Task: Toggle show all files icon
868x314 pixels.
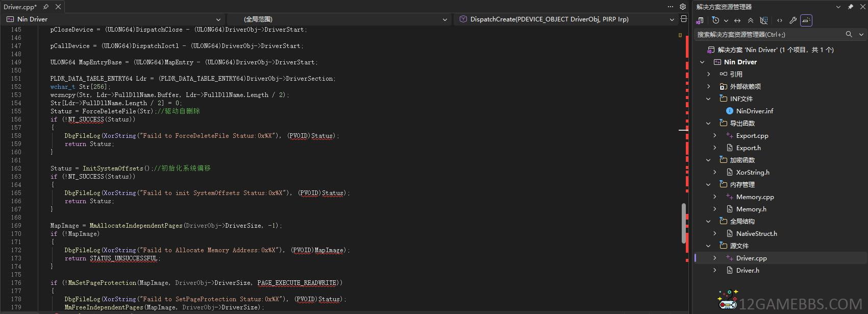Action: click(763, 20)
